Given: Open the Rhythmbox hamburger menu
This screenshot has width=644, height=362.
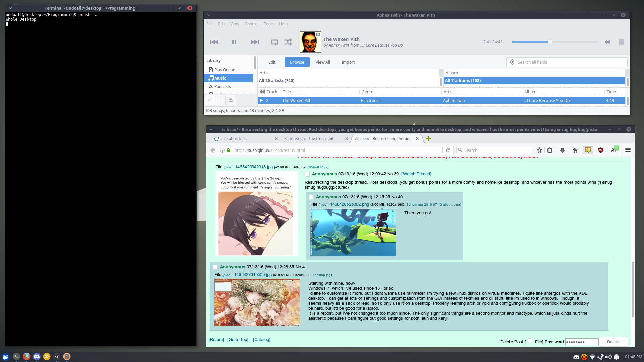Looking at the screenshot, I should 621,42.
